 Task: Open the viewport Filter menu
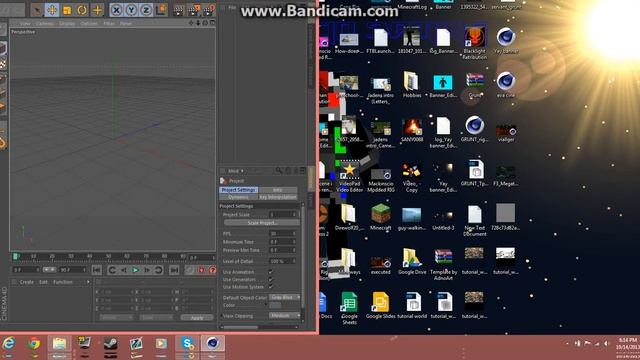click(109, 24)
